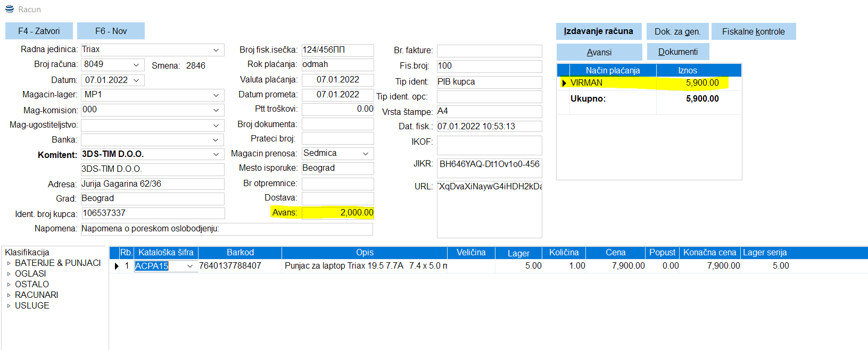Open the ACPA15 catalog code dropdown
This screenshot has height=350, width=868.
[x=190, y=266]
